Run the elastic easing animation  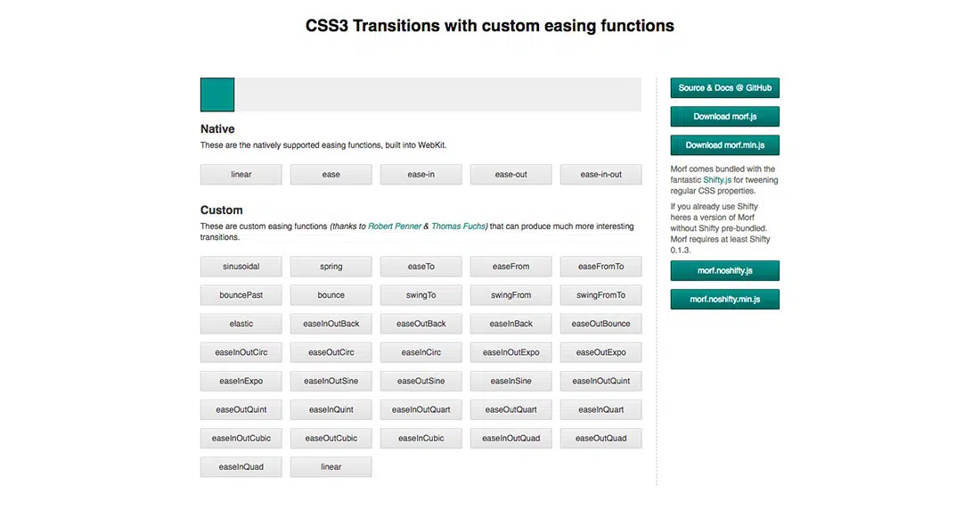241,324
